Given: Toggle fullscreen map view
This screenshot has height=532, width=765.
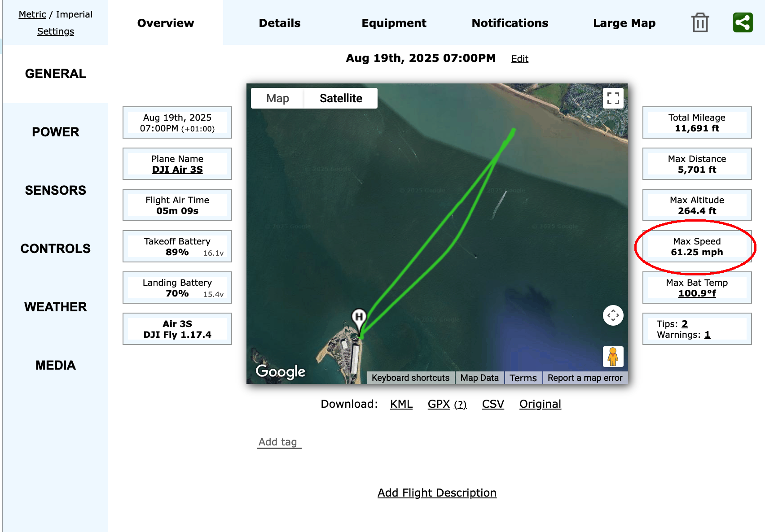Looking at the screenshot, I should coord(613,98).
